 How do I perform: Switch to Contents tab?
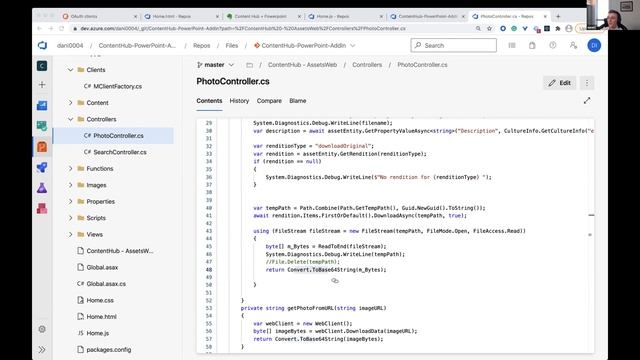[x=209, y=101]
